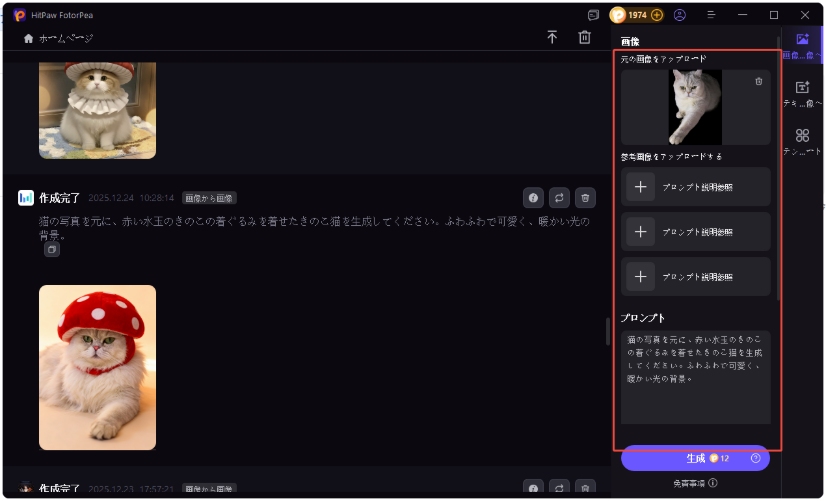Click the 元の画像をアップロード label
The width and height of the screenshot is (826, 501).
click(663, 59)
